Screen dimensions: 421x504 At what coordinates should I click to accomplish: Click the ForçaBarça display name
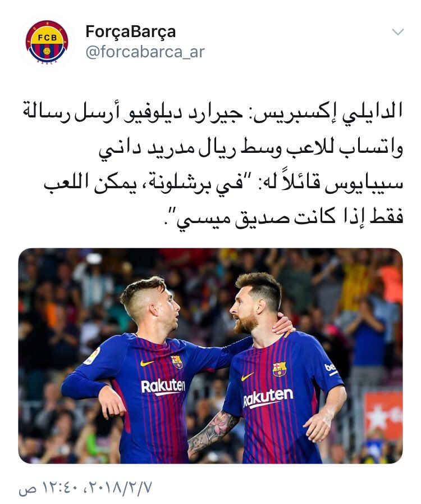[x=130, y=32]
